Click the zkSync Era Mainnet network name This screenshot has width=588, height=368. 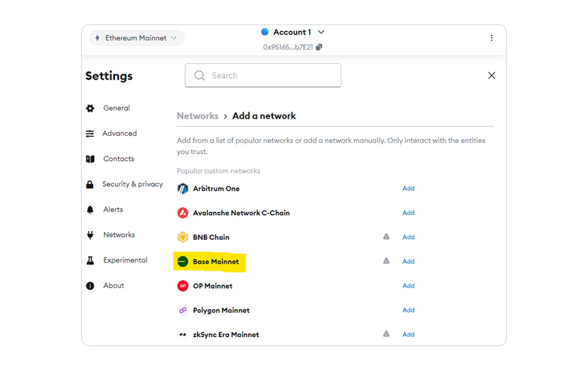click(226, 335)
